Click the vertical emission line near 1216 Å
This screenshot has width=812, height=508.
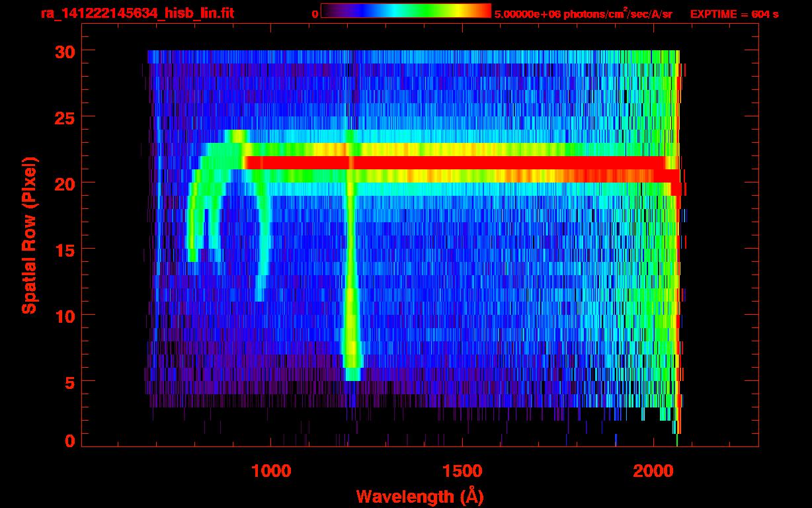(x=351, y=255)
